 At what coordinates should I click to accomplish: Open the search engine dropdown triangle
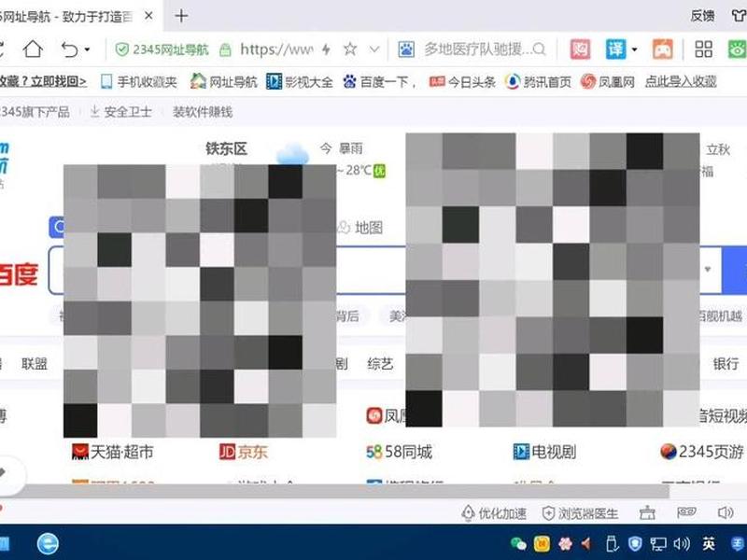708,269
